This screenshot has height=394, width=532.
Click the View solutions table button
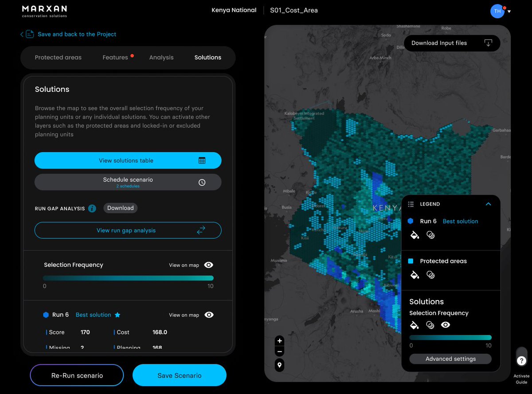pyautogui.click(x=128, y=160)
